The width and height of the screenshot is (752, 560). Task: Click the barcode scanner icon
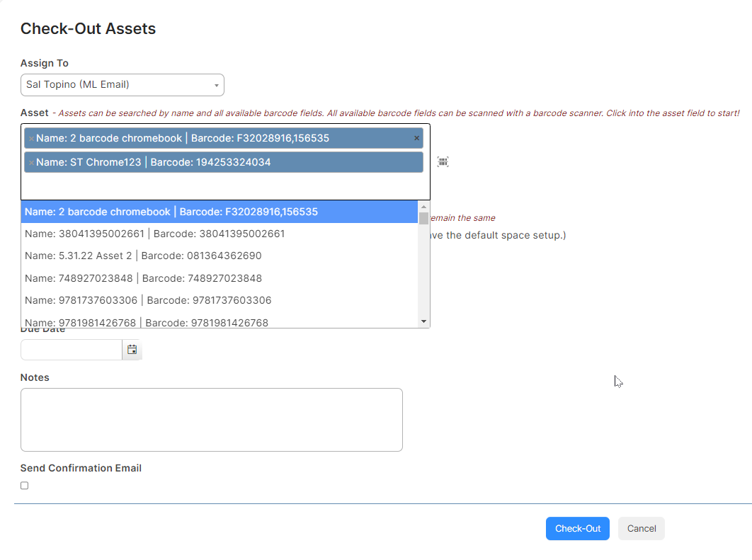[443, 161]
